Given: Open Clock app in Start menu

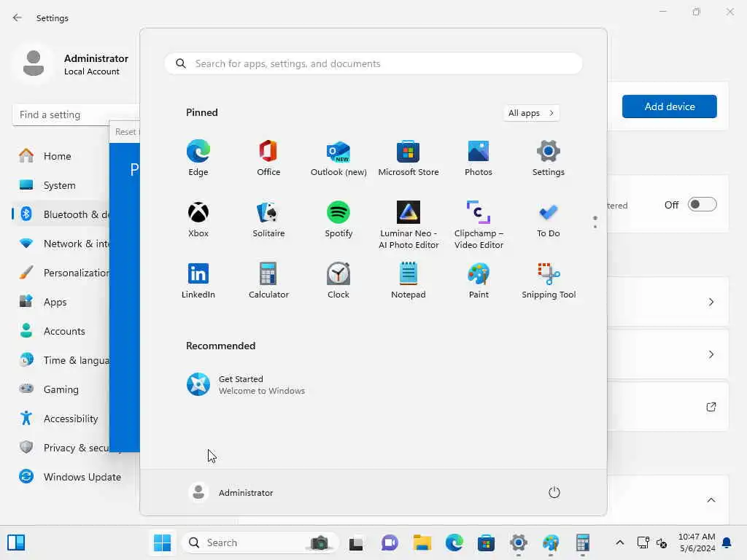Looking at the screenshot, I should pos(338,281).
